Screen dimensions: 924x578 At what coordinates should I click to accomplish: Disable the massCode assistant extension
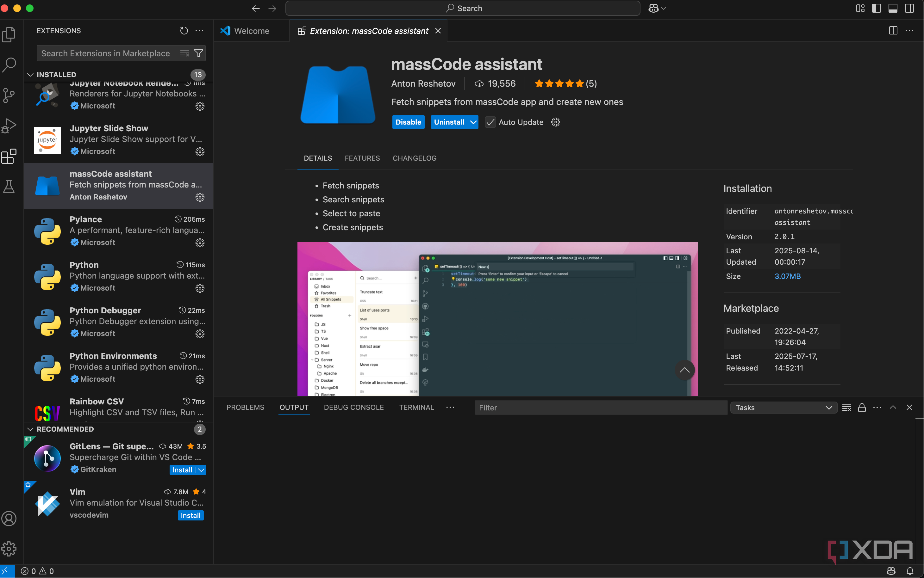tap(408, 122)
